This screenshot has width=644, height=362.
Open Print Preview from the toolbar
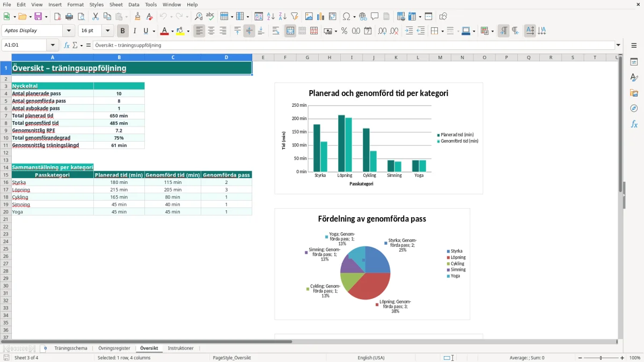point(81,17)
